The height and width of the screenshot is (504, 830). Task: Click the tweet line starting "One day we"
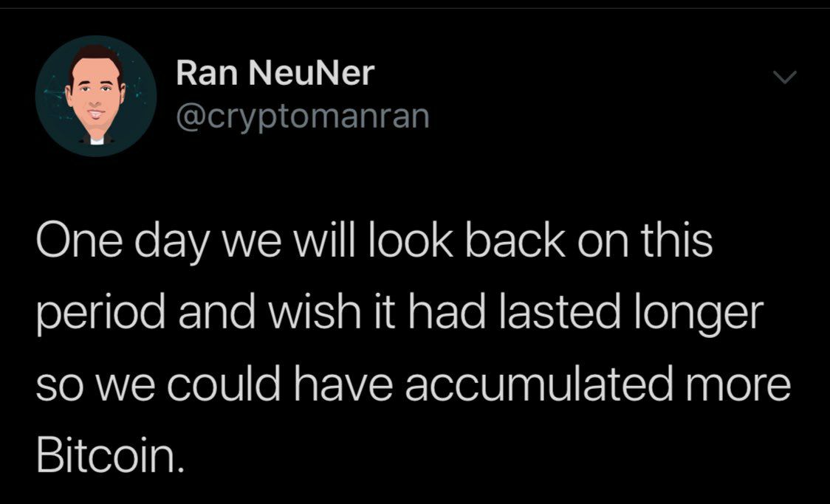tap(374, 241)
